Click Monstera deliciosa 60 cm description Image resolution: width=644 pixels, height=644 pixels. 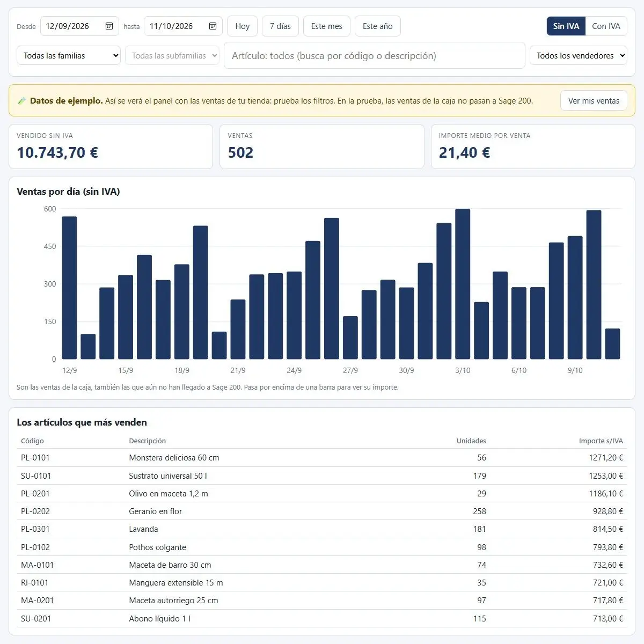point(174,458)
